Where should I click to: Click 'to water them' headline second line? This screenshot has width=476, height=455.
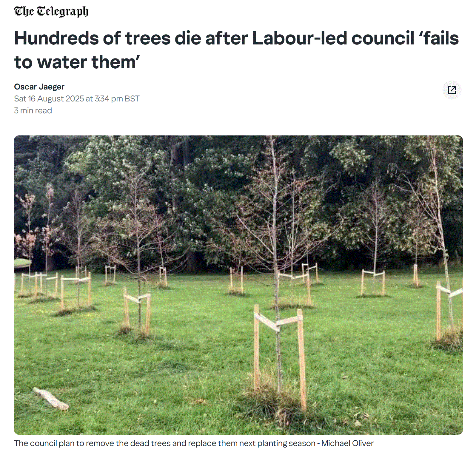pyautogui.click(x=77, y=62)
